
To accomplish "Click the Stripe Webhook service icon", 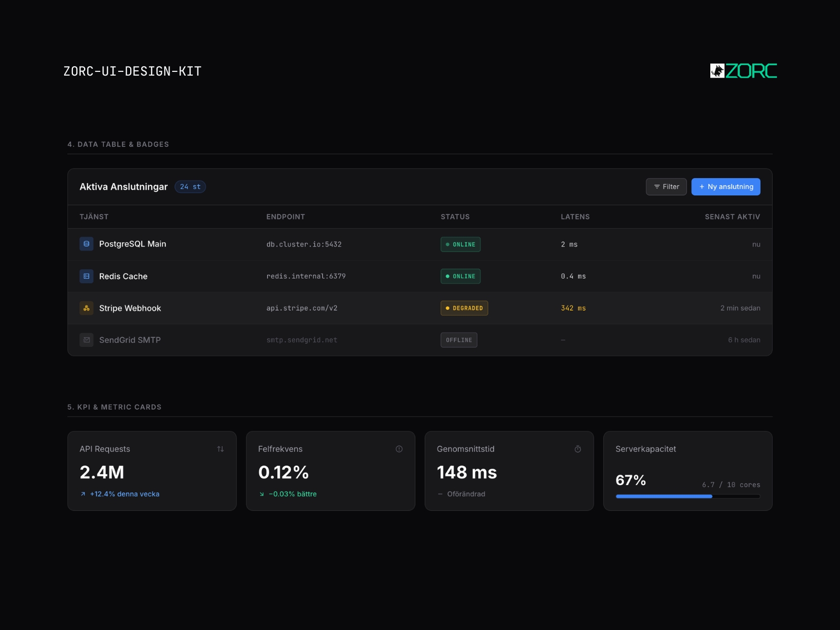I will 87,308.
